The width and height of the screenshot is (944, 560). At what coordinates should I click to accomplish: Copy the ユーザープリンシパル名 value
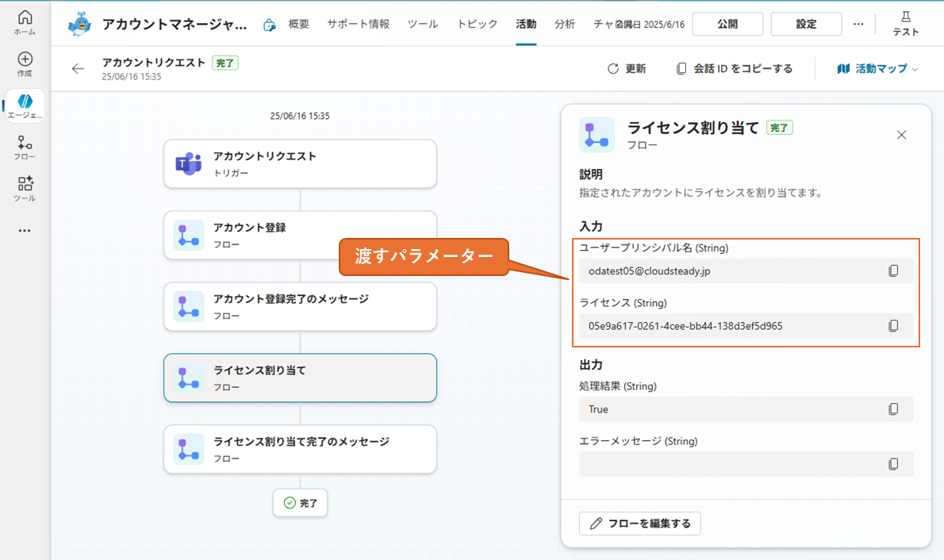(x=893, y=271)
